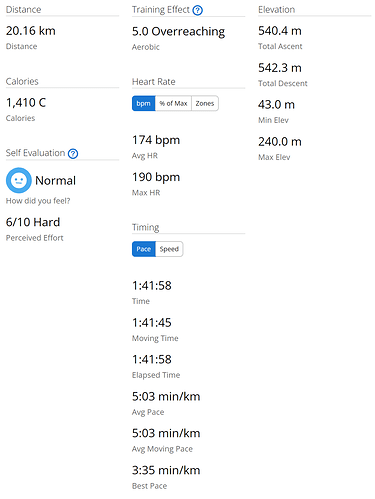Click the 1,410 C calories value

click(x=26, y=103)
